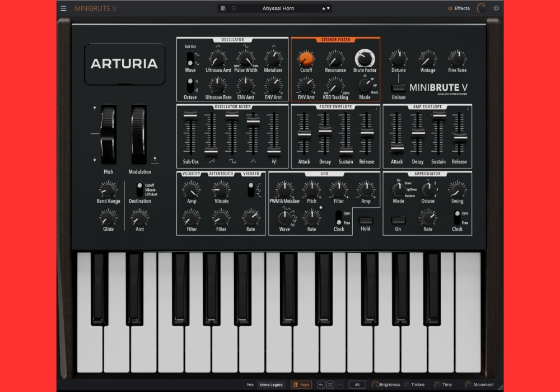Open the hamburger main menu
The height and width of the screenshot is (392, 560).
pyautogui.click(x=63, y=8)
